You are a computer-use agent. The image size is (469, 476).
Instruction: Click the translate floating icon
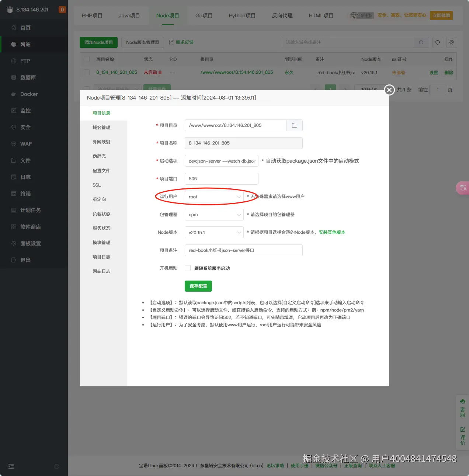463,188
